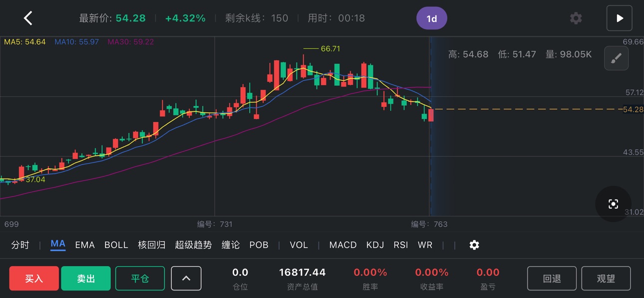Image resolution: width=644 pixels, height=298 pixels.
Task: Turn on the KDJ indicator
Action: coord(375,245)
